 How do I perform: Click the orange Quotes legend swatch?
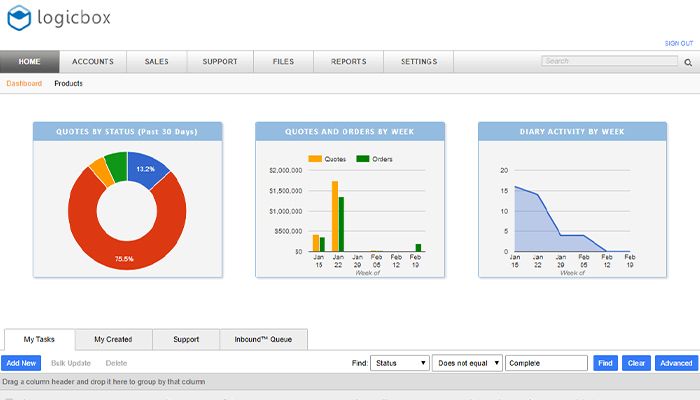(x=314, y=159)
